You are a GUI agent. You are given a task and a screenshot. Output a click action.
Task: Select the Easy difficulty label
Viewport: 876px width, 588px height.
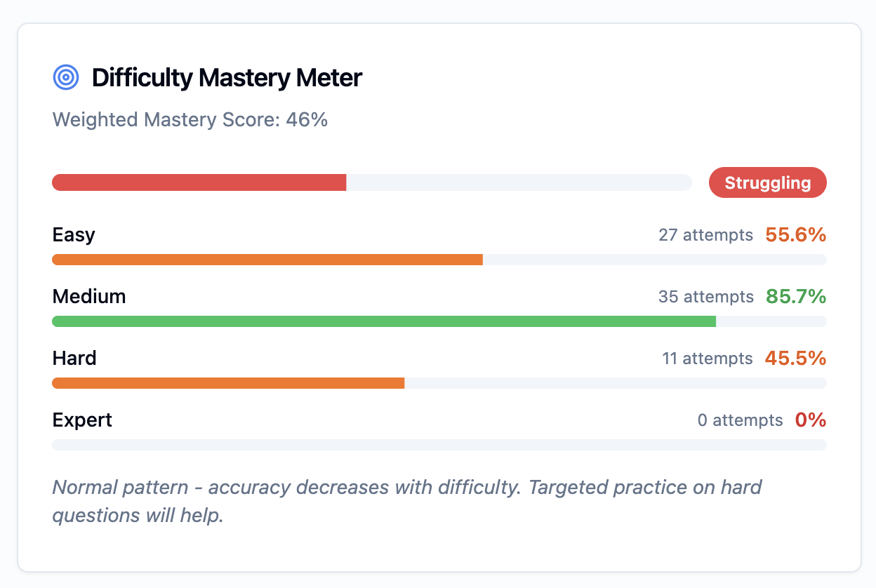74,234
